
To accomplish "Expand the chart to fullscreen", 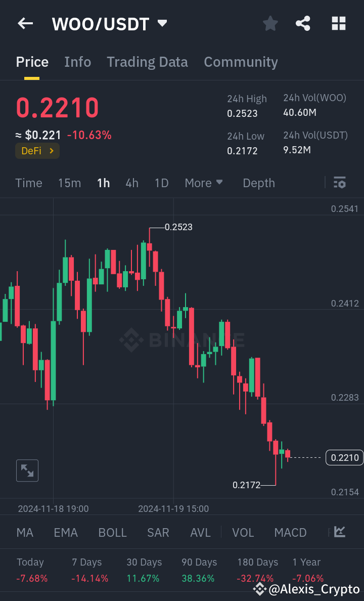I will 27,470.
